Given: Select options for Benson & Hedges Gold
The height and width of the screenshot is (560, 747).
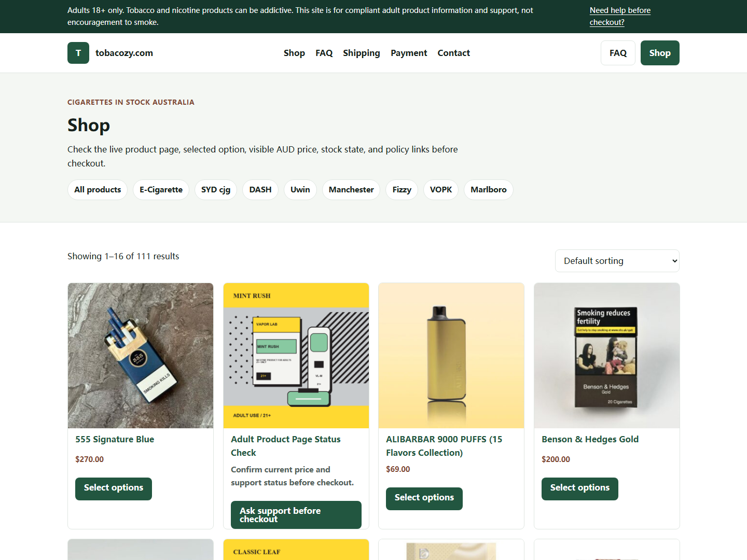Looking at the screenshot, I should coord(580,489).
